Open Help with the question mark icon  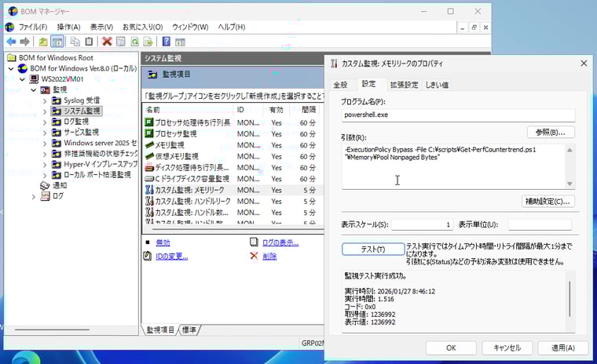pos(166,42)
